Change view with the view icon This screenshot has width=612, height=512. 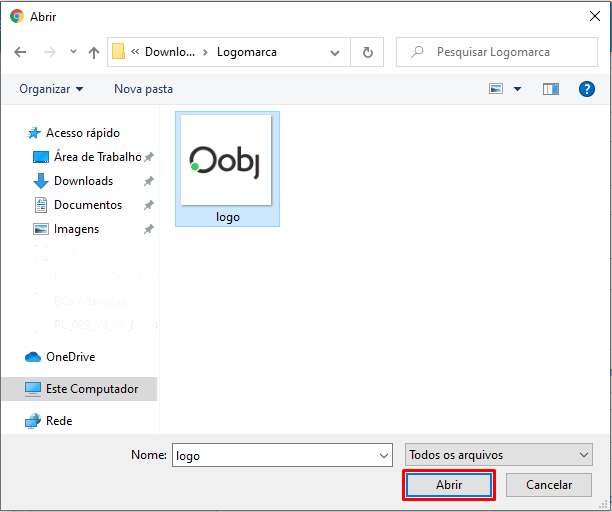coord(496,89)
